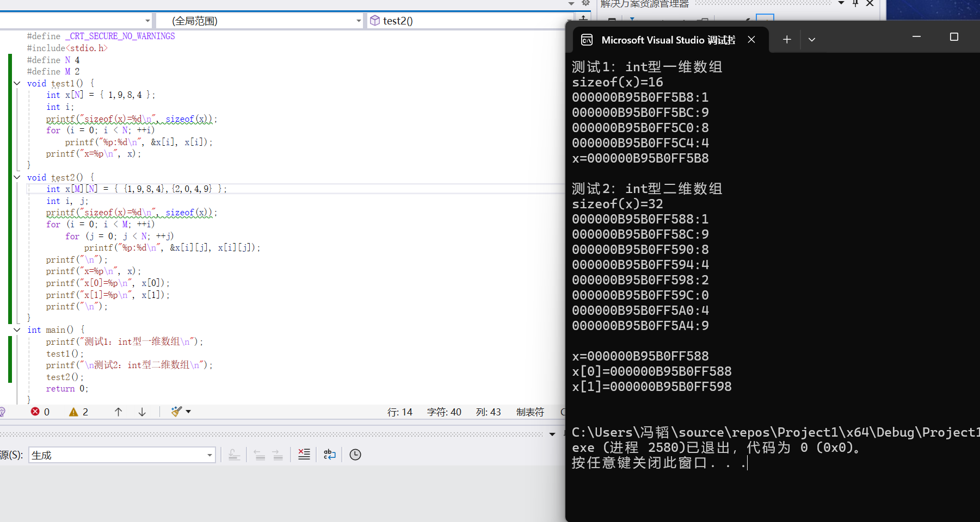980x522 pixels.
Task: Click the terminal icon on the debug console tab
Action: (587, 40)
